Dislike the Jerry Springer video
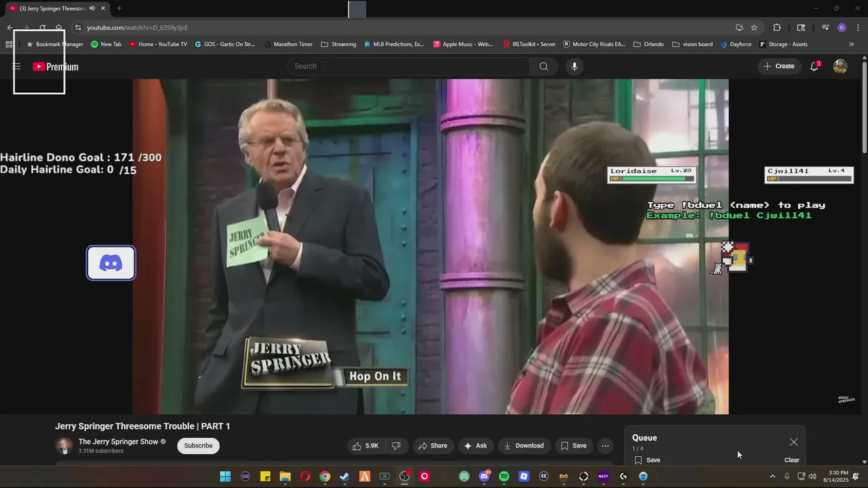868x488 pixels. coord(396,446)
